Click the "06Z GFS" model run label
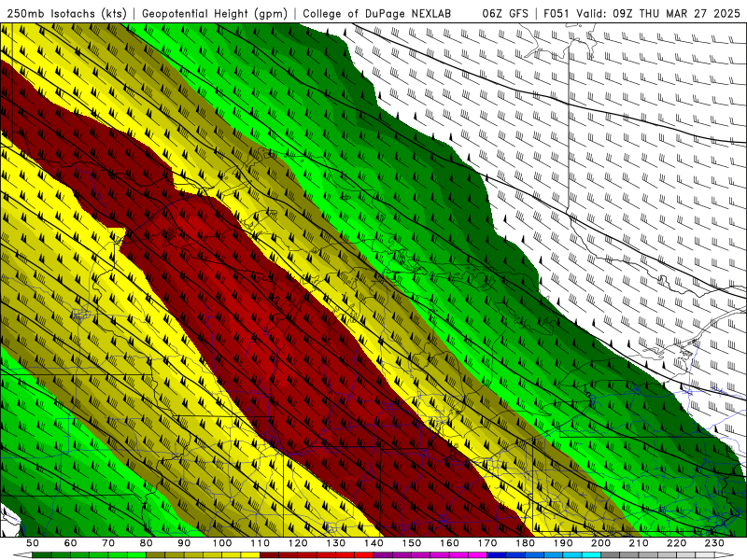 (505, 14)
